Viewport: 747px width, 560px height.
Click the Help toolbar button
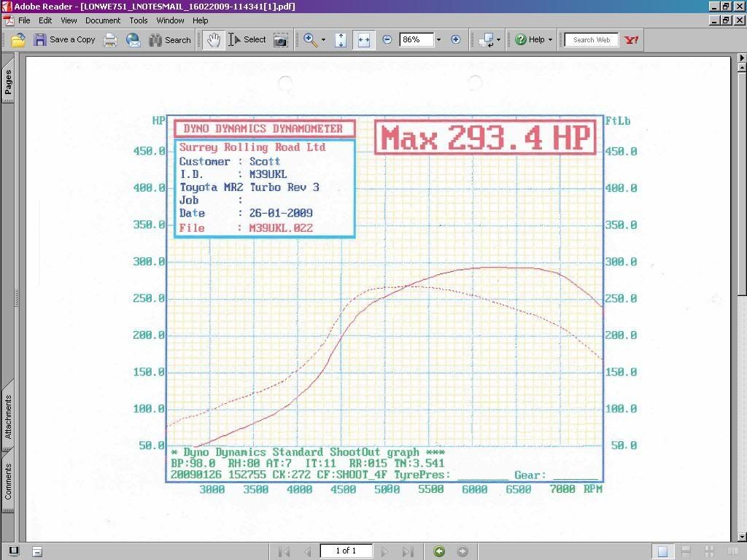pos(530,40)
